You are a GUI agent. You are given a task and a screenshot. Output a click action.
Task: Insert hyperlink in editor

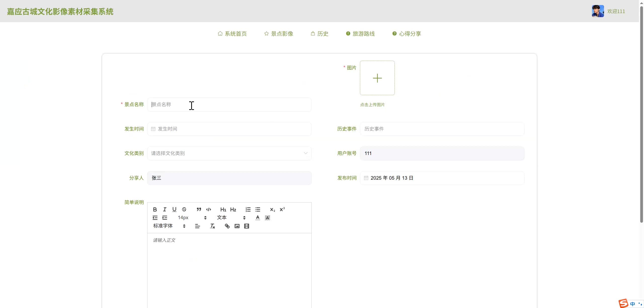(227, 226)
